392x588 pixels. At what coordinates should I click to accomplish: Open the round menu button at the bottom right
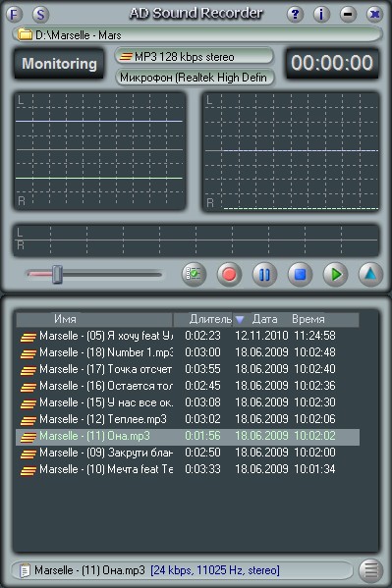click(x=370, y=570)
